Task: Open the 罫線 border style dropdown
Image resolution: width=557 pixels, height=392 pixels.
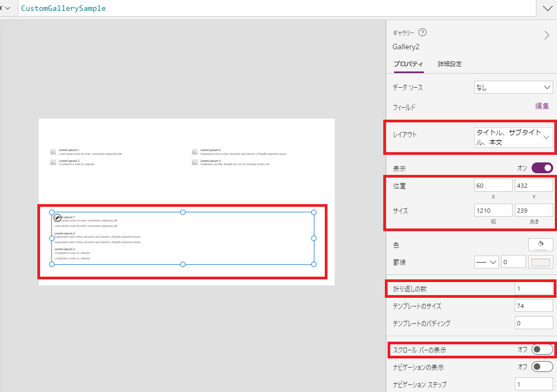Action: point(486,262)
